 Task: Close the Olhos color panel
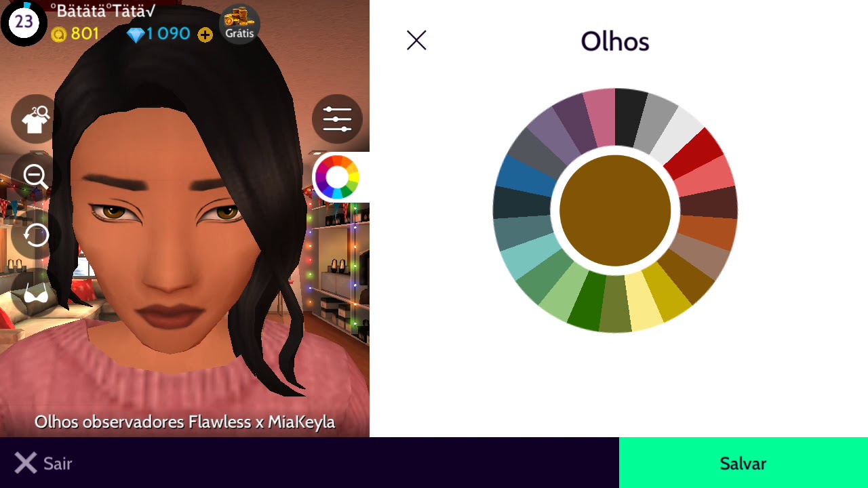[416, 41]
